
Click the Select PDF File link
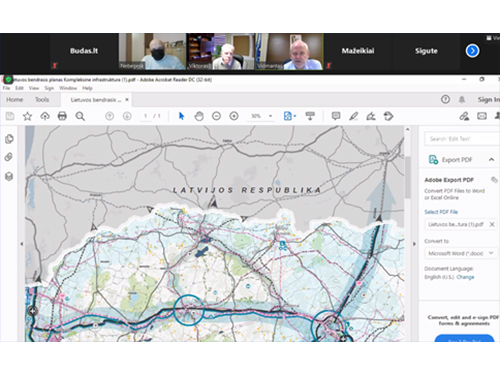tap(441, 212)
